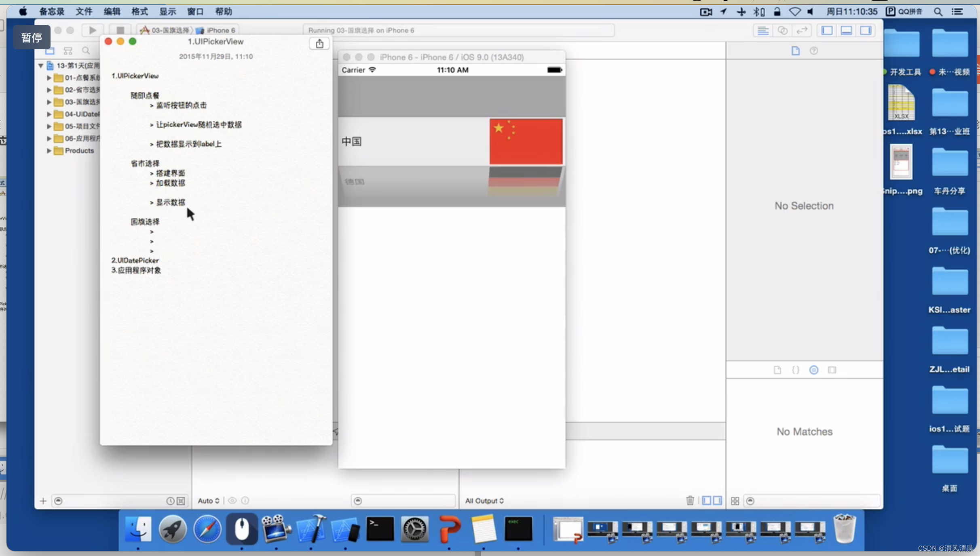Show the File inspector icon
This screenshot has height=556, width=980.
[x=795, y=51]
